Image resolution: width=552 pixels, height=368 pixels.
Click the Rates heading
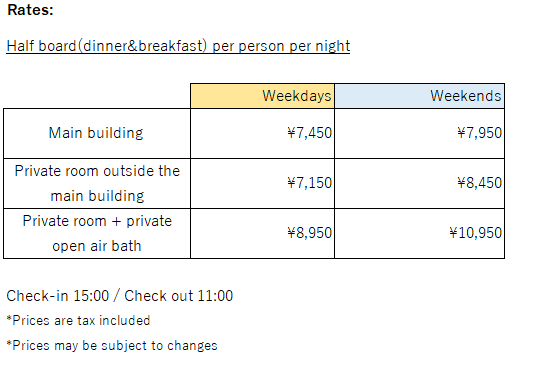[30, 10]
